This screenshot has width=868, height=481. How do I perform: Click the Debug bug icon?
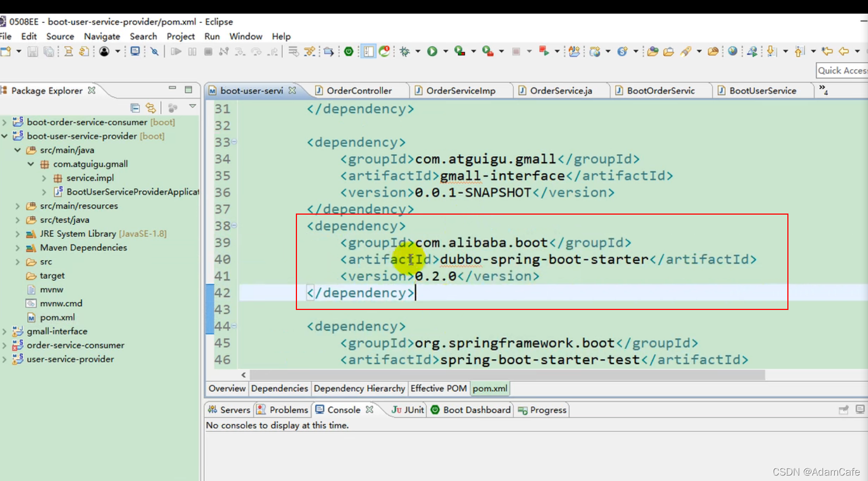point(405,51)
